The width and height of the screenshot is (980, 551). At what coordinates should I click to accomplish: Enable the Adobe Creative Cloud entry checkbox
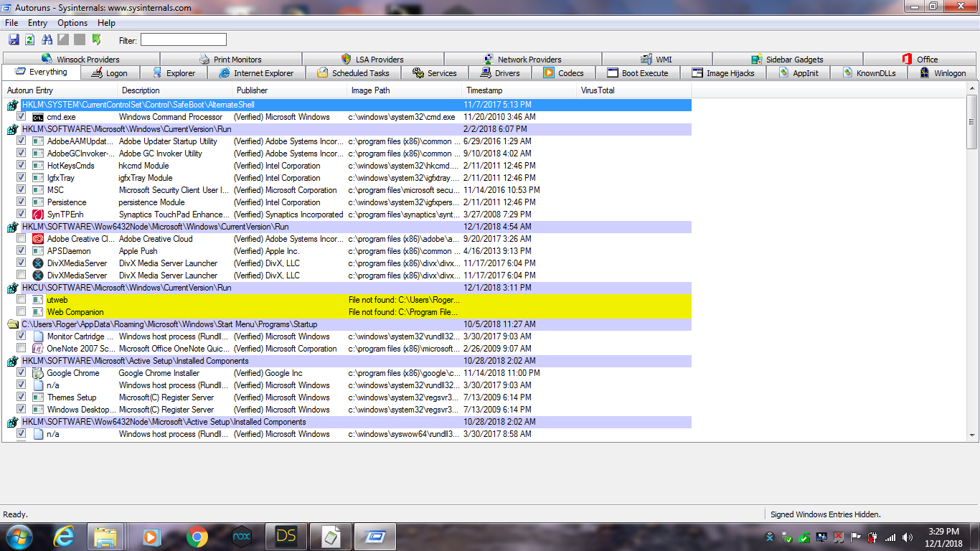pos(22,239)
